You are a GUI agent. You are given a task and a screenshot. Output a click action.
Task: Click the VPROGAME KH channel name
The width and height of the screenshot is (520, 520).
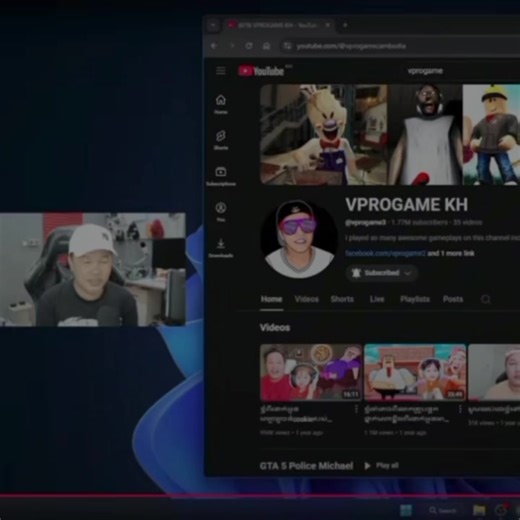[x=407, y=204]
